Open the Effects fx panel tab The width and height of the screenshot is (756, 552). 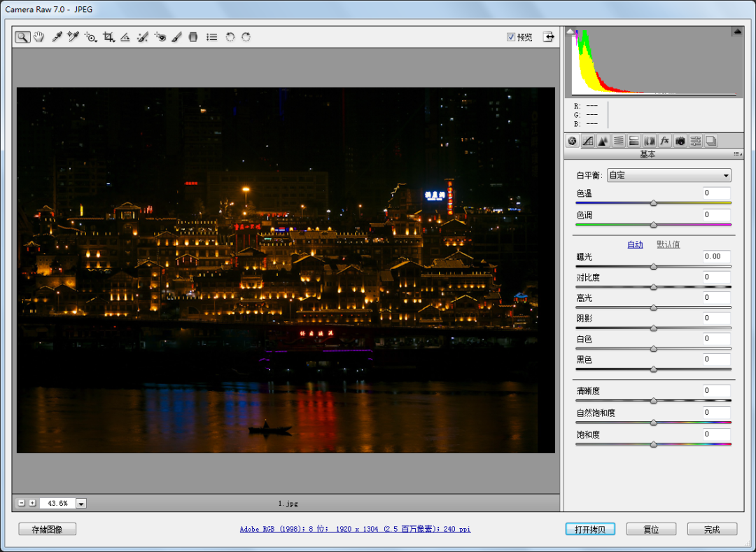click(665, 141)
